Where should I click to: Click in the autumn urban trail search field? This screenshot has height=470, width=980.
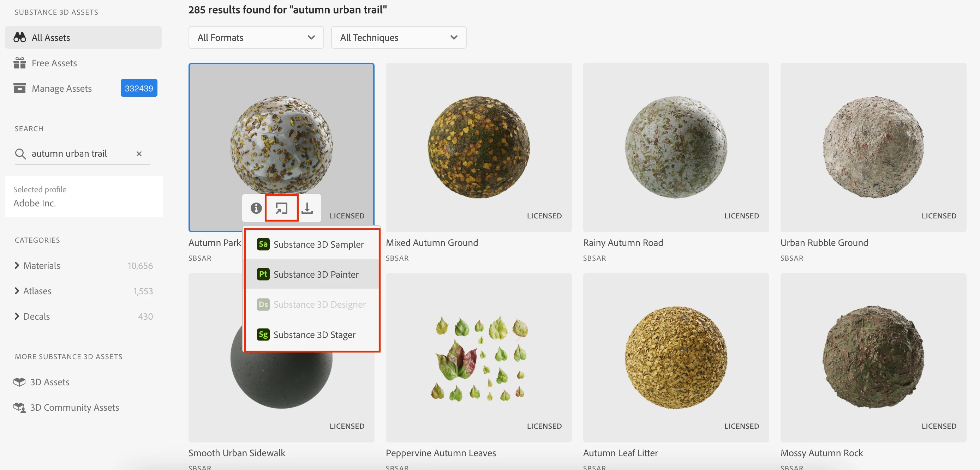(76, 153)
